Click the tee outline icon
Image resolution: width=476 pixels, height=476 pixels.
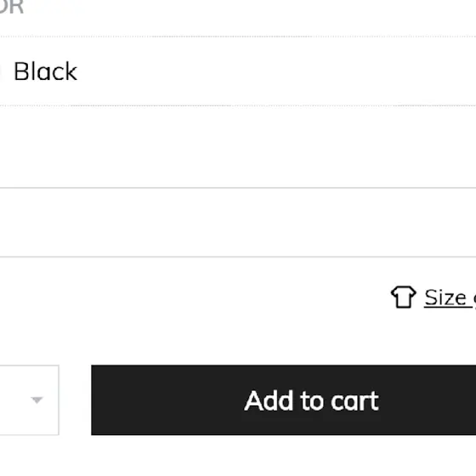pos(403,297)
